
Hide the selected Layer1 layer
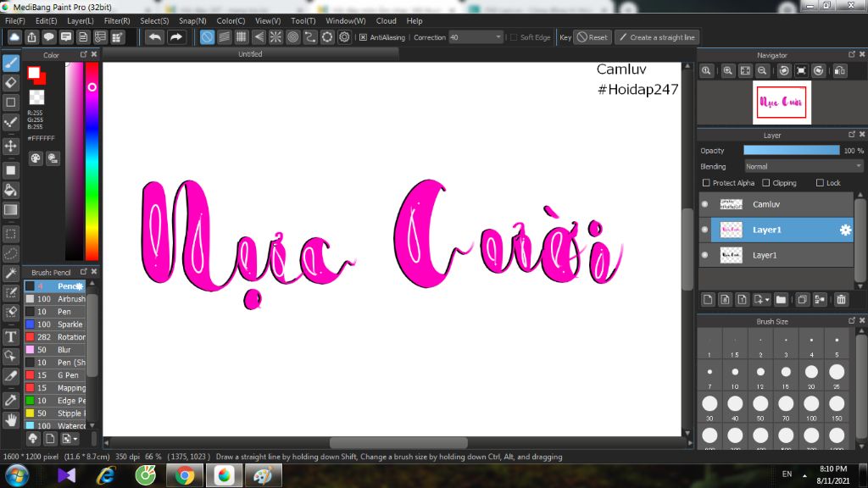(704, 230)
